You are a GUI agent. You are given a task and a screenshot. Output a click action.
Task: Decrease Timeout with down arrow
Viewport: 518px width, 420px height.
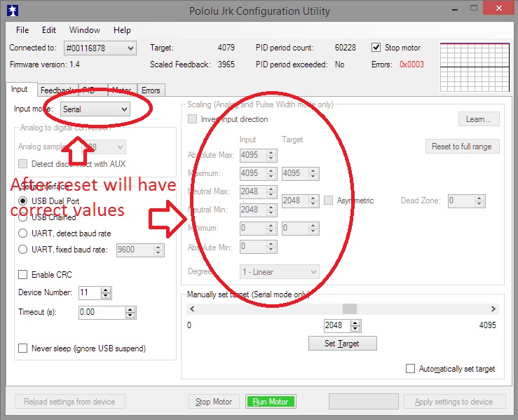(130, 316)
